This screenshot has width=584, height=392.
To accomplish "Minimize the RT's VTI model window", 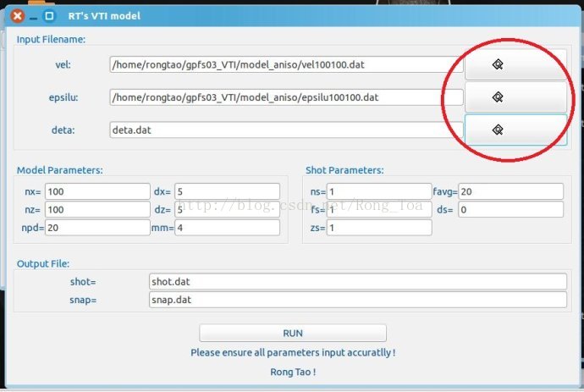I will pyautogui.click(x=34, y=16).
